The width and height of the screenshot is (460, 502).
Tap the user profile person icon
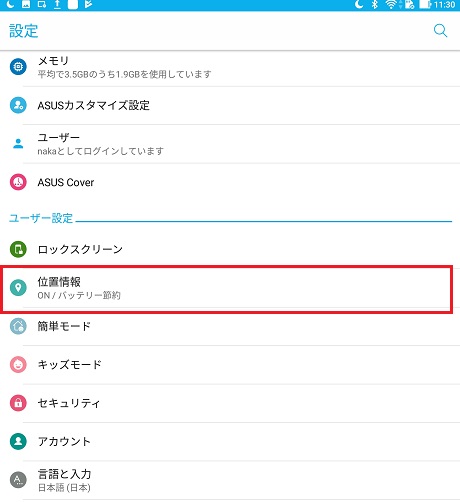(x=18, y=144)
